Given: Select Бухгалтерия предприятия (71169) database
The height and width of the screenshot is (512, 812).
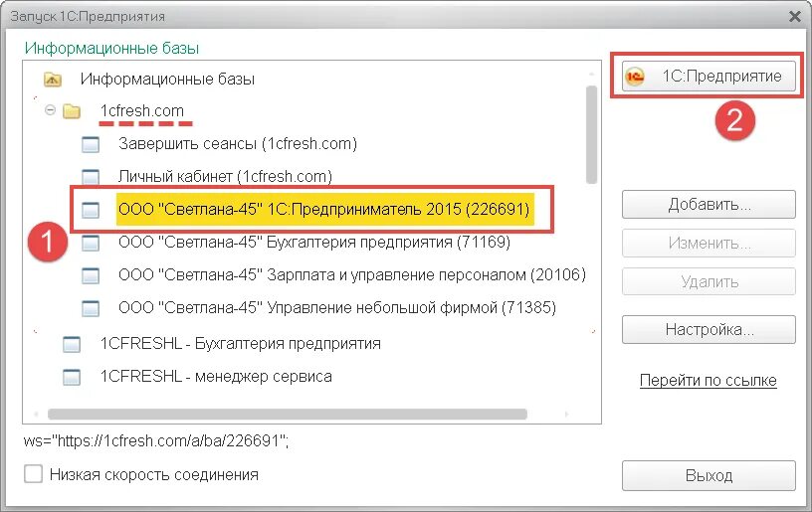Looking at the screenshot, I should point(314,242).
